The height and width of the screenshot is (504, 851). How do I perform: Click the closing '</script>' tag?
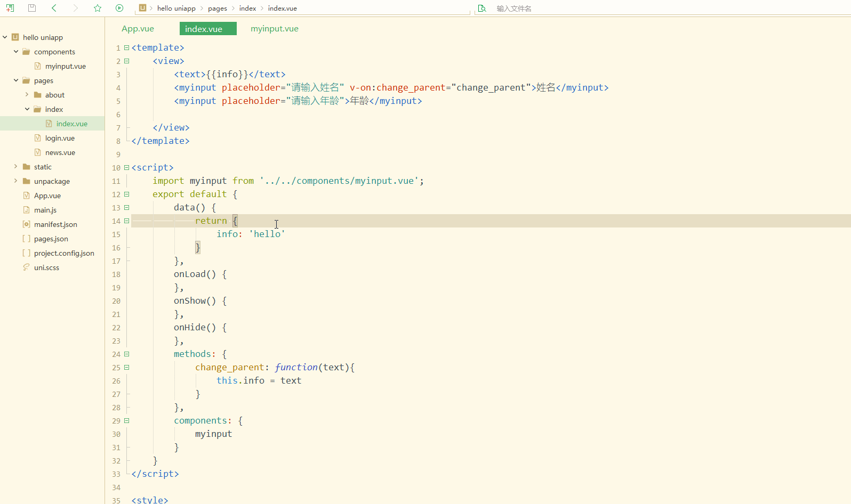point(155,474)
